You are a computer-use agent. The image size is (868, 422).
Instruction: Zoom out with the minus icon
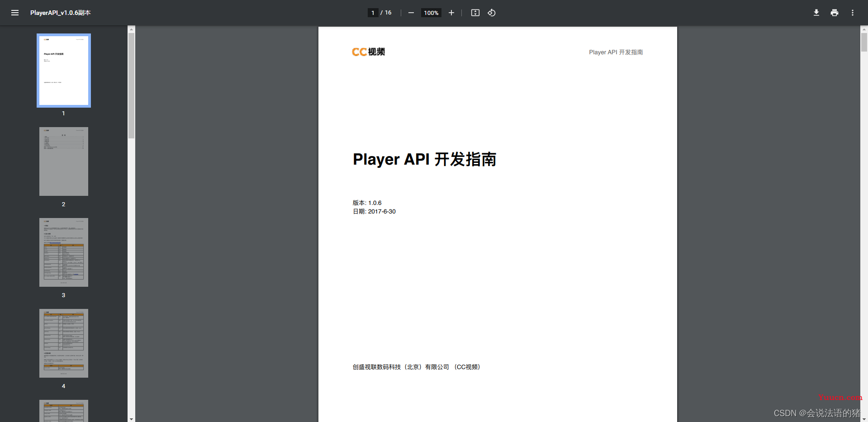tap(411, 13)
